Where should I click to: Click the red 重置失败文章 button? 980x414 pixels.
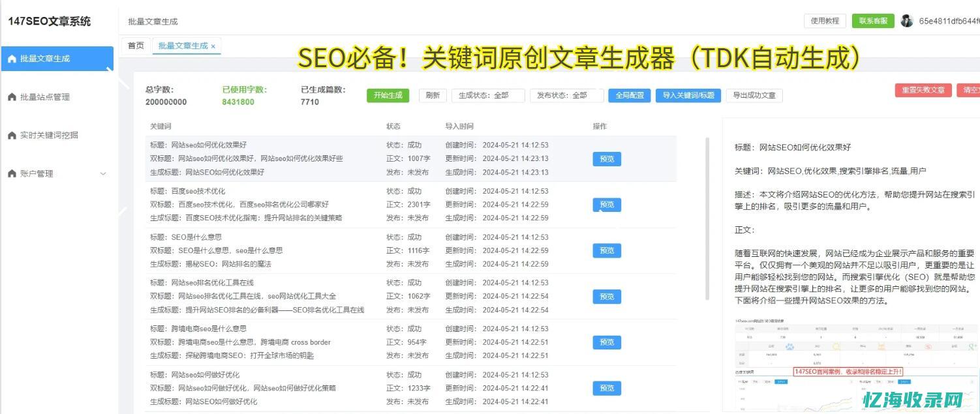[922, 91]
